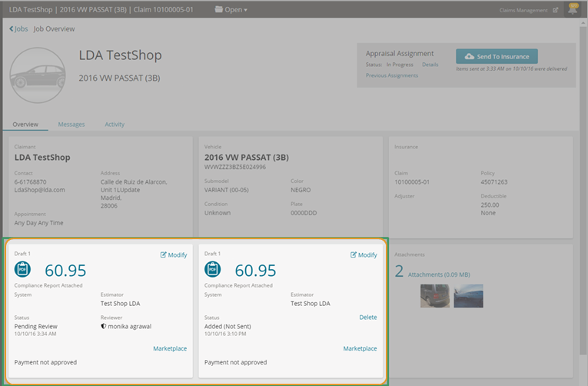This screenshot has height=386, width=588.
Task: Delete the unsent draft estimate
Action: point(368,317)
